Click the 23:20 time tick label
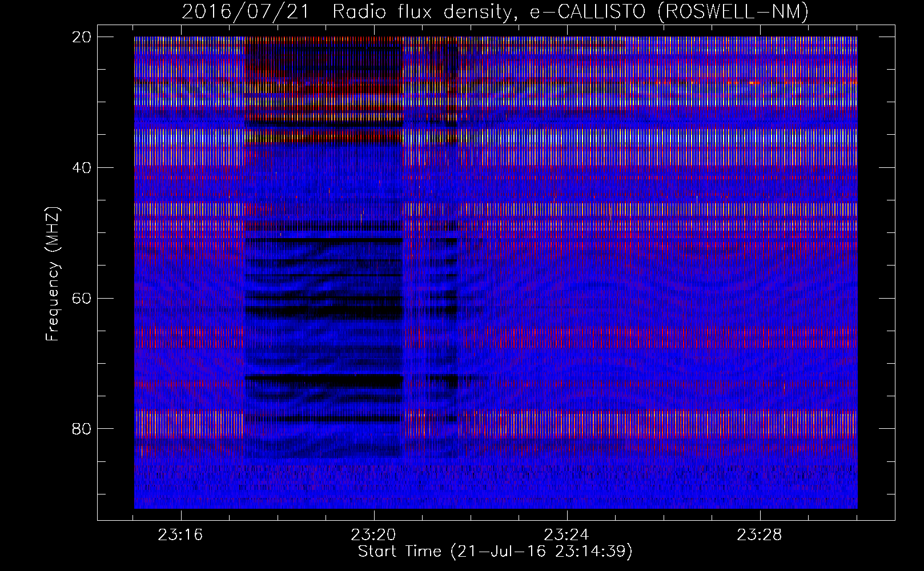Screen dimensions: 924x571 373,535
